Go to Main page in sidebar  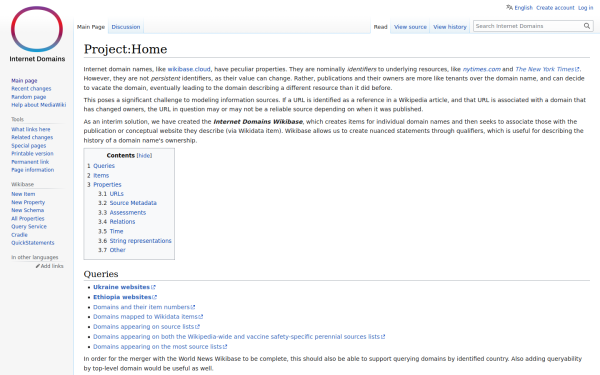pyautogui.click(x=24, y=80)
